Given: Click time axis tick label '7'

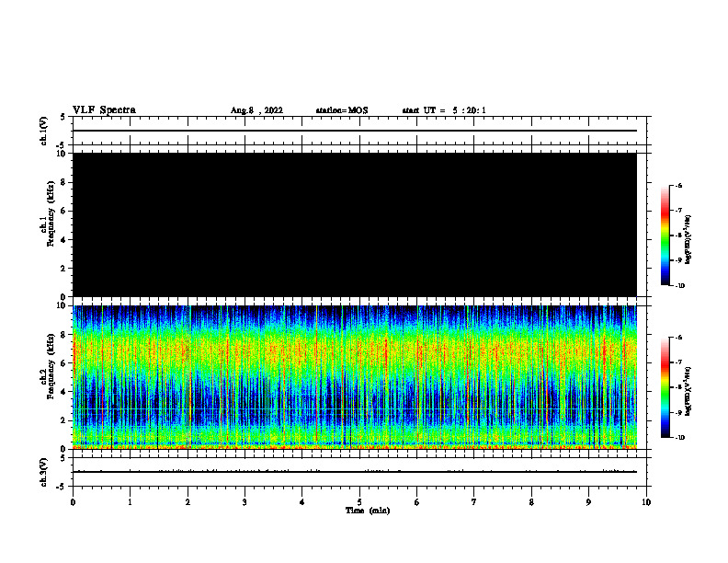Looking at the screenshot, I should coord(474,502).
